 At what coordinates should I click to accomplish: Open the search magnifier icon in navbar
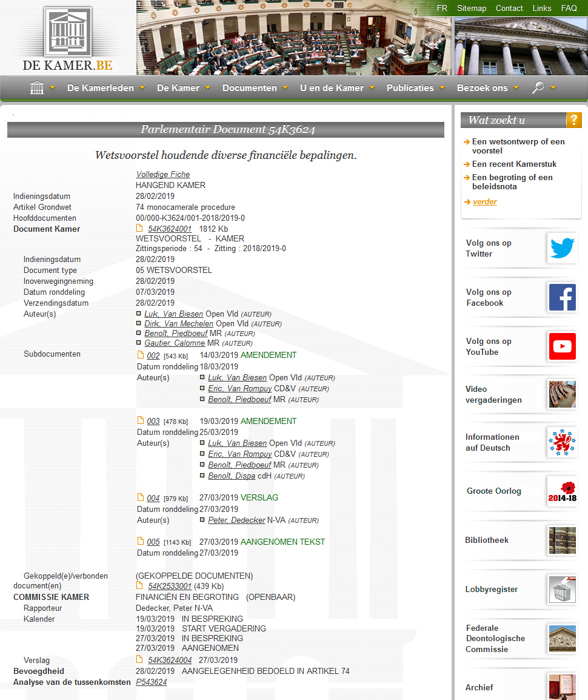pos(538,88)
